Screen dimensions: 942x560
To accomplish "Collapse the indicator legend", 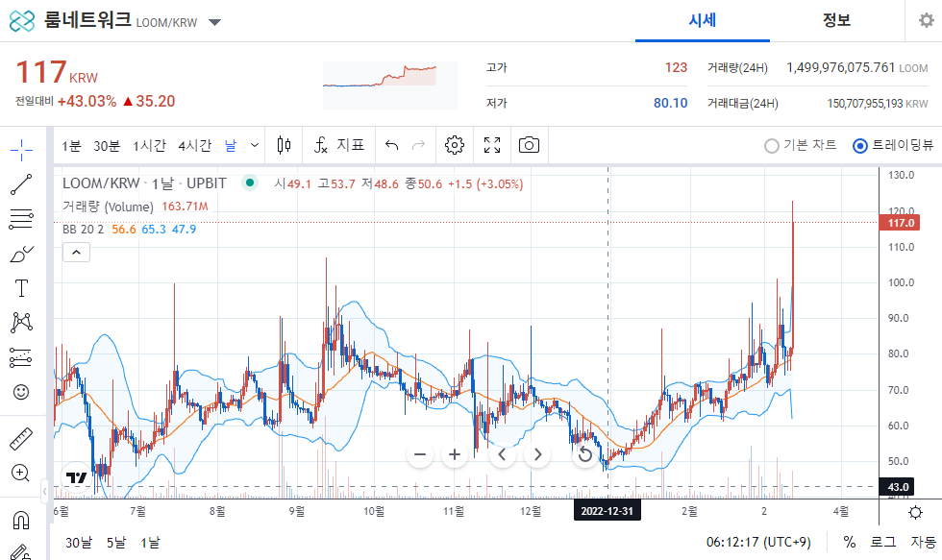I will tap(76, 253).
